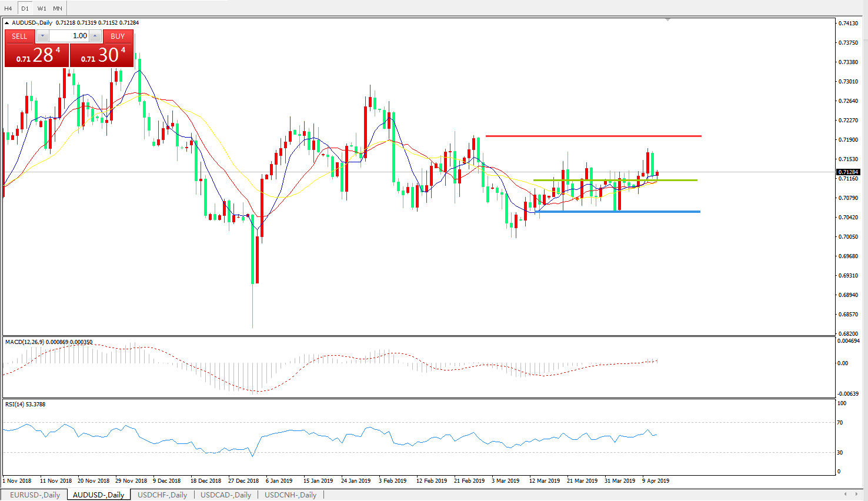
Task: Open the EURUSD-,Daily chart tab
Action: (x=35, y=495)
